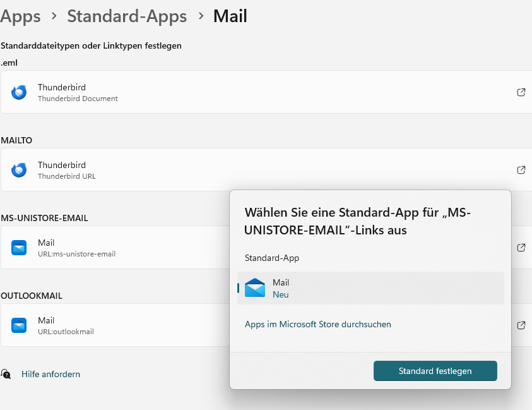Click the Thunderbird icon in the .eml row
Viewport: 532px width, 410px height.
click(x=19, y=92)
